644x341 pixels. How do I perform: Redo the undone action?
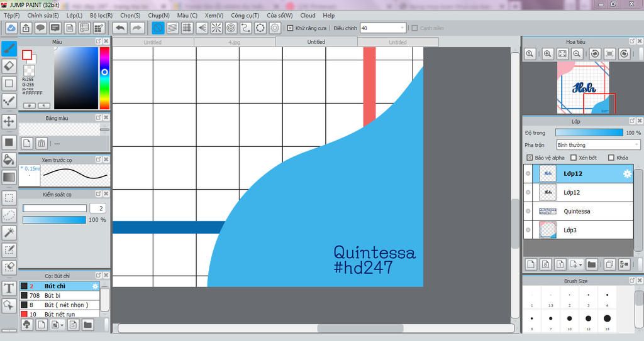point(137,28)
